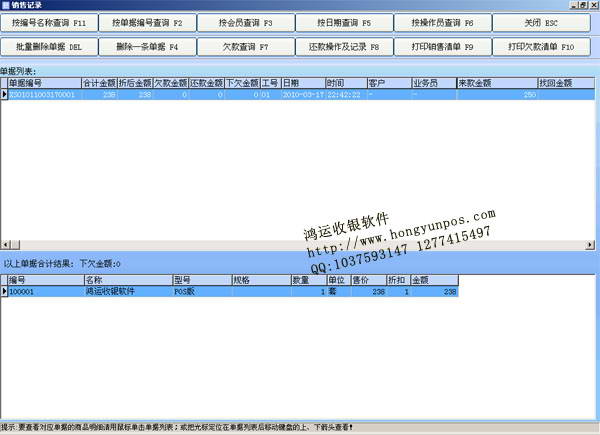The image size is (600, 435).
Task: Click 售价 column header
Action: (368, 280)
